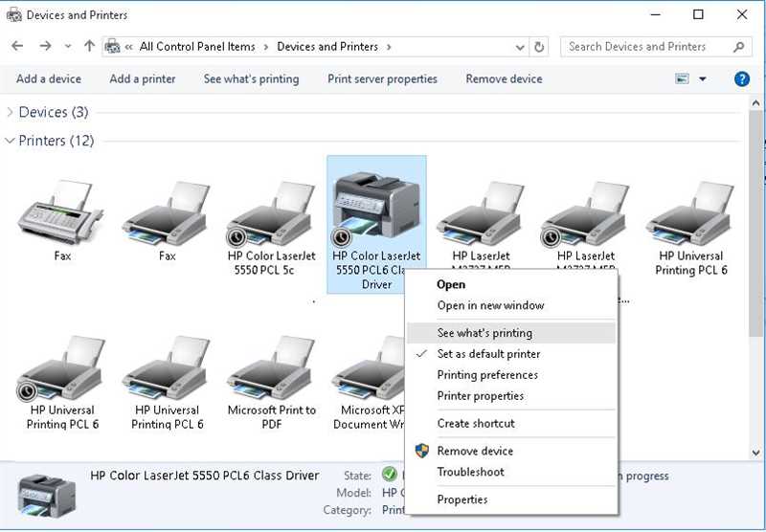The height and width of the screenshot is (532, 766).
Task: Go up one level with Up arrow
Action: click(x=89, y=46)
